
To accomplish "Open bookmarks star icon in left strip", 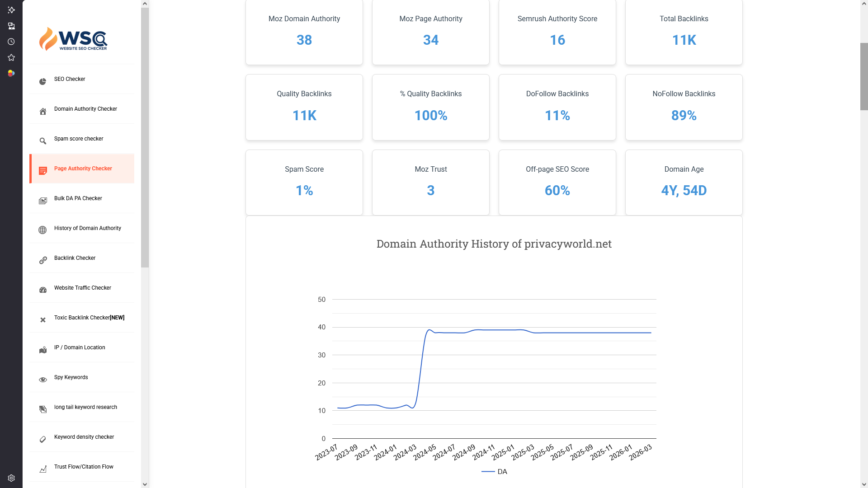I will click(x=11, y=57).
